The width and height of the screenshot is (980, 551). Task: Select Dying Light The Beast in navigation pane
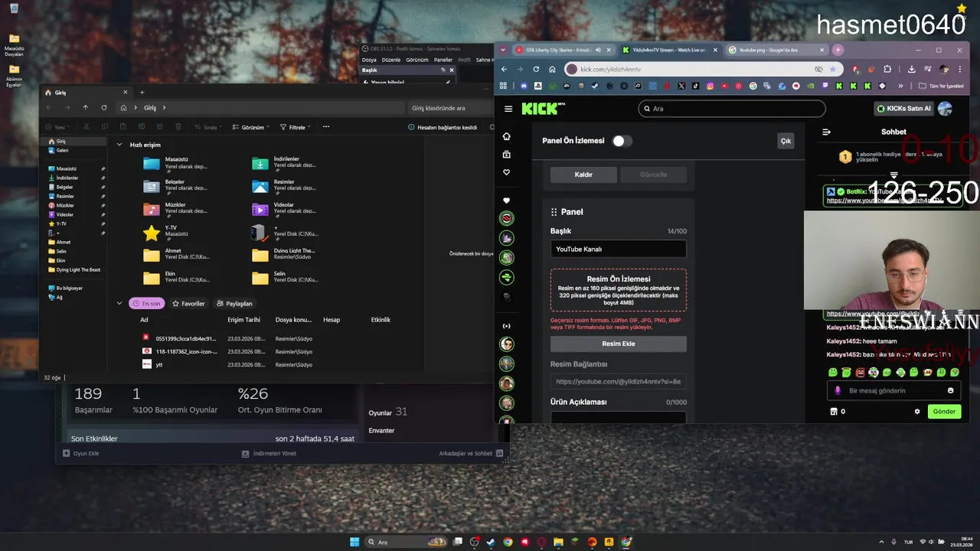click(75, 269)
